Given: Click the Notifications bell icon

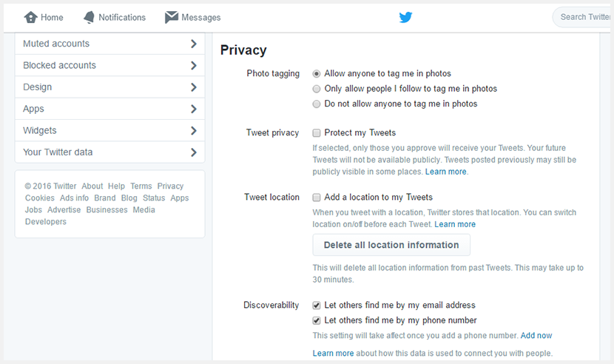Looking at the screenshot, I should pyautogui.click(x=90, y=17).
